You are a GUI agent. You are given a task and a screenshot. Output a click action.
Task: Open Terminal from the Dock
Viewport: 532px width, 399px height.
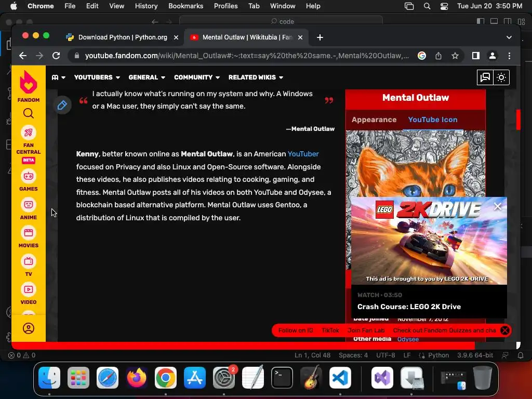tap(282, 378)
